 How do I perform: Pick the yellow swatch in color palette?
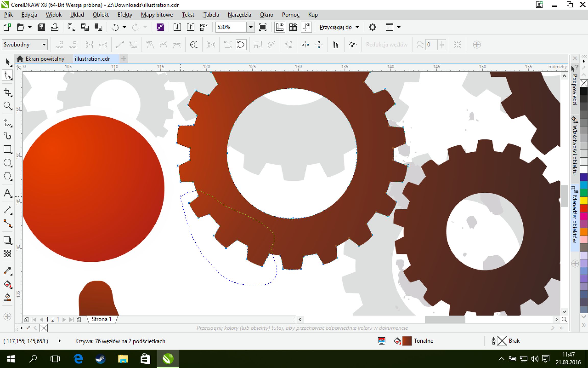[x=584, y=201]
